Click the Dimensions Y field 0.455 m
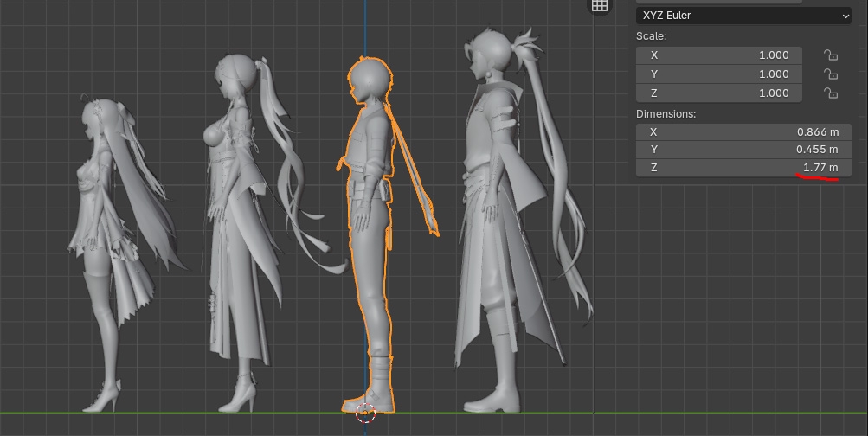The image size is (868, 436). (743, 150)
